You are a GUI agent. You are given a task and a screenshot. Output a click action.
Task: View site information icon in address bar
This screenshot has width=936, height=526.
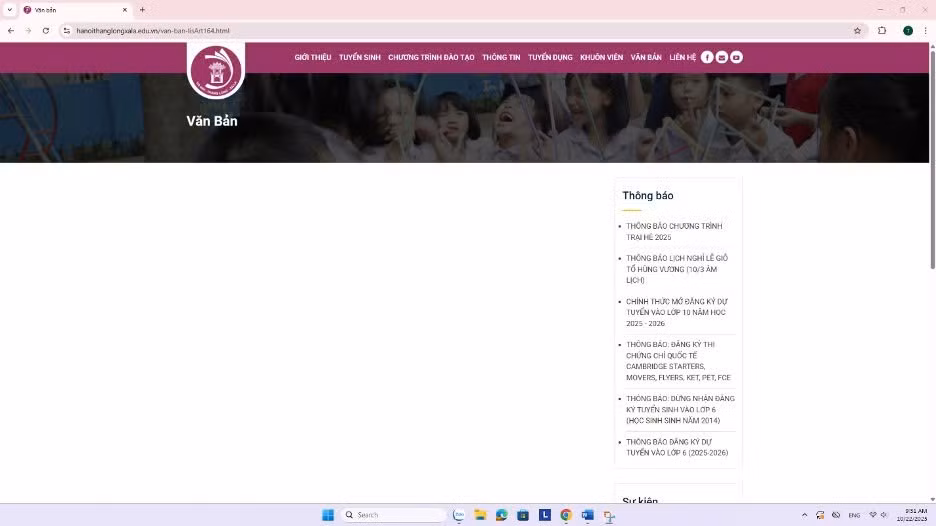pos(67,30)
